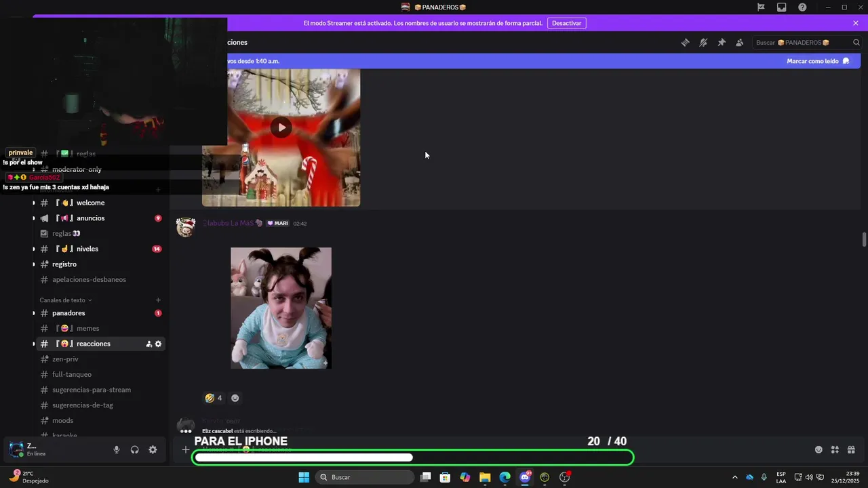The image size is (868, 488).
Task: Click the 9 unread badge on anuncios
Action: coord(158,218)
